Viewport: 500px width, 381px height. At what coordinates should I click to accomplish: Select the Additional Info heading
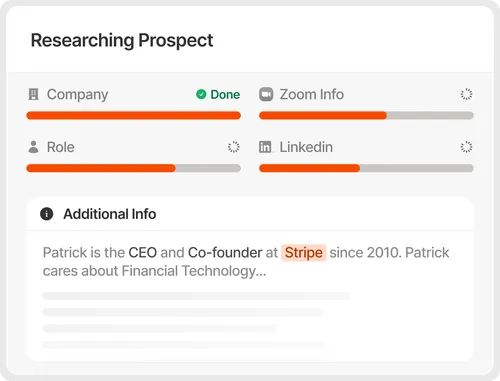pos(110,214)
